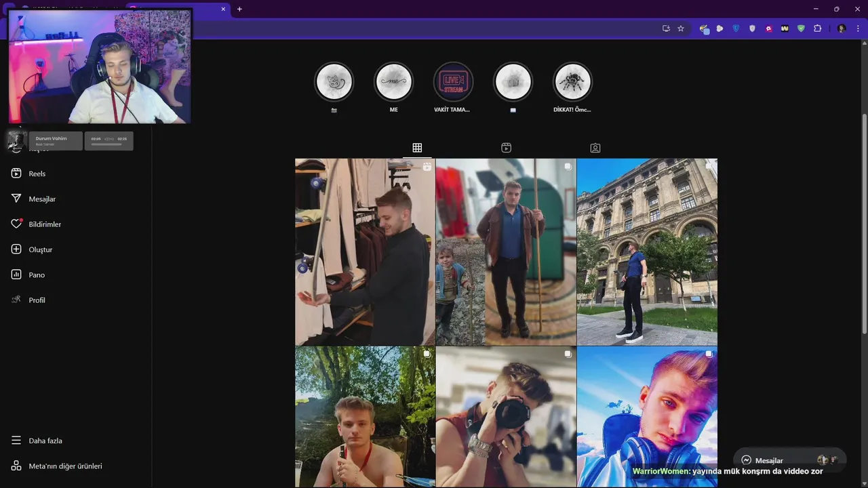The height and width of the screenshot is (488, 868).
Task: Open the Chrome profile avatar
Action: 842,28
